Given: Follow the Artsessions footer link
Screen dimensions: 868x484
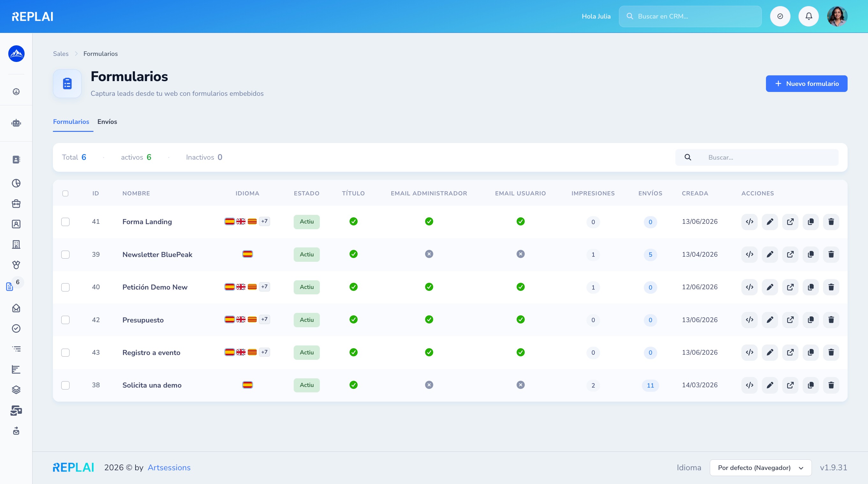Looking at the screenshot, I should [x=169, y=467].
